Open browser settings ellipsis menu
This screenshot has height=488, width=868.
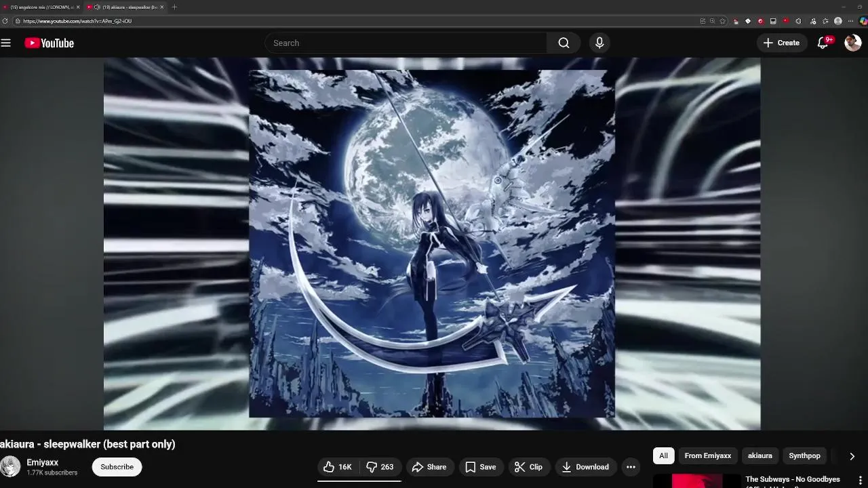850,21
